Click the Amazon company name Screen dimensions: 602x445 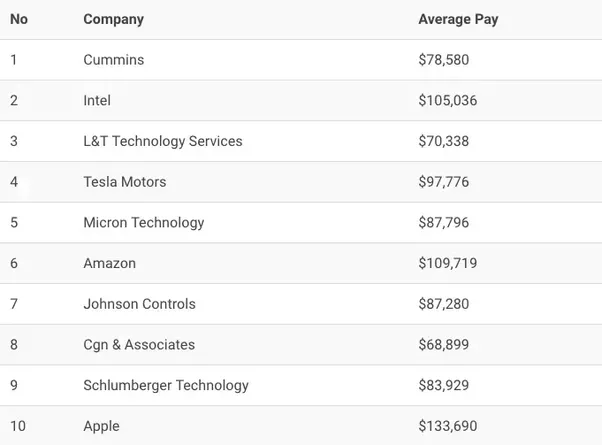pyautogui.click(x=109, y=264)
